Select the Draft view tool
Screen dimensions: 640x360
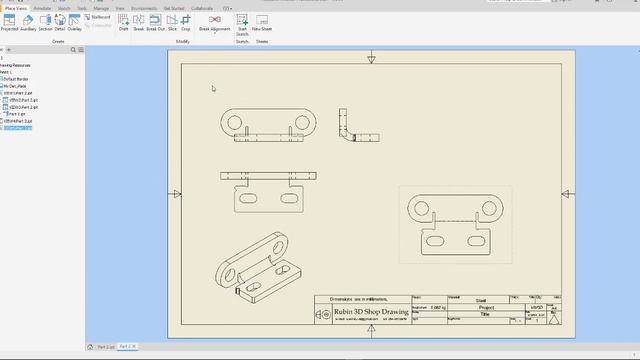123,22
